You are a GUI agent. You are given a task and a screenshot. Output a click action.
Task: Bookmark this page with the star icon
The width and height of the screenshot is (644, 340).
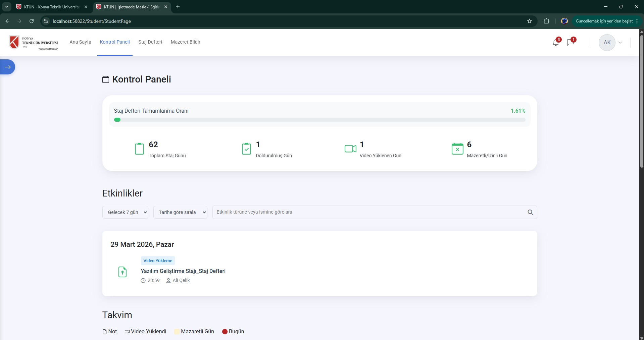pos(530,21)
